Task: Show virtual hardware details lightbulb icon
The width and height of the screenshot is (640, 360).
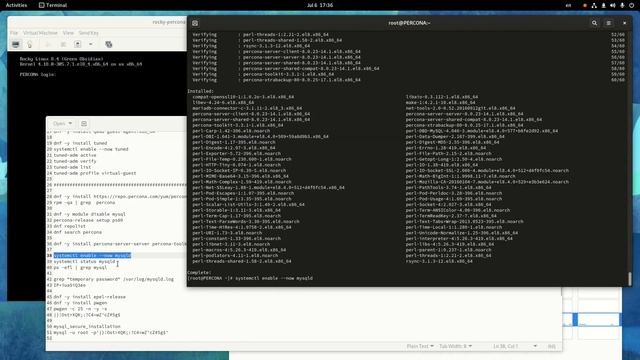Action: (x=29, y=44)
